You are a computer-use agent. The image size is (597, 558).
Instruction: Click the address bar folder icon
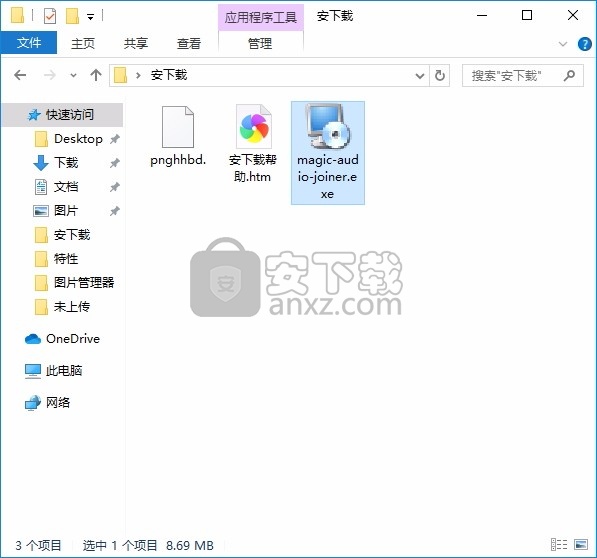click(120, 75)
